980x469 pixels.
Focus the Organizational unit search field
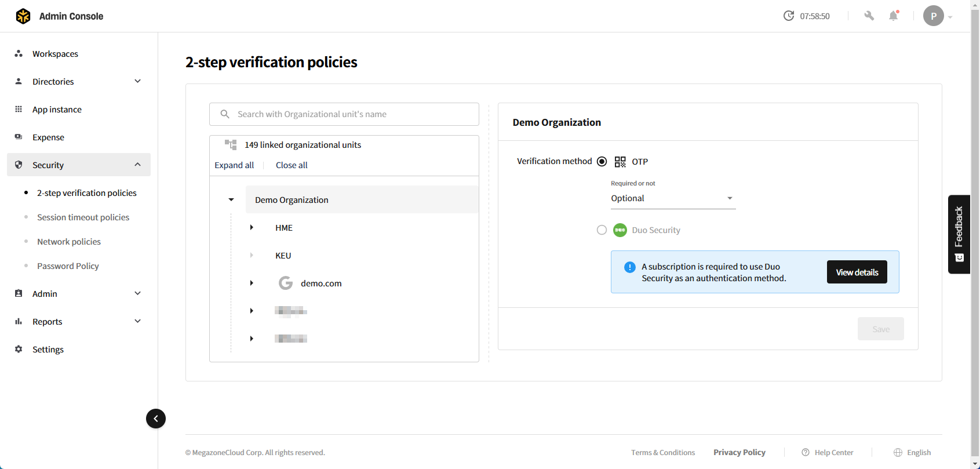pyautogui.click(x=344, y=114)
